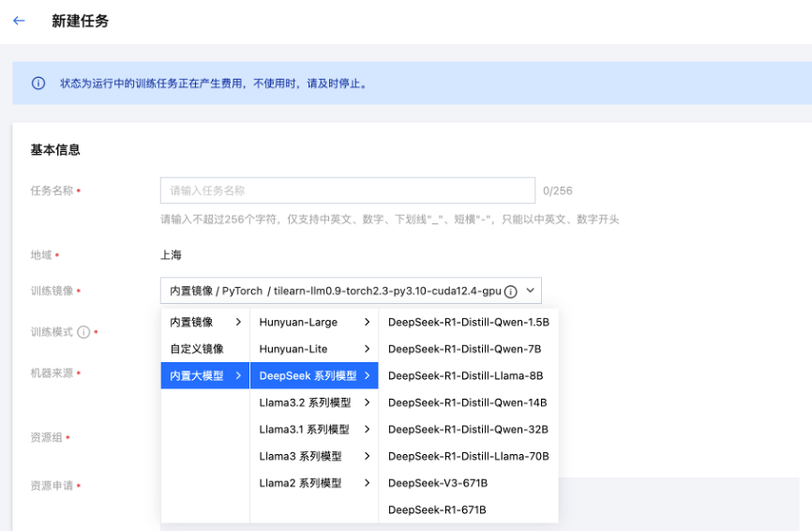
Task: Click the 任务名称 input field
Action: [x=347, y=190]
